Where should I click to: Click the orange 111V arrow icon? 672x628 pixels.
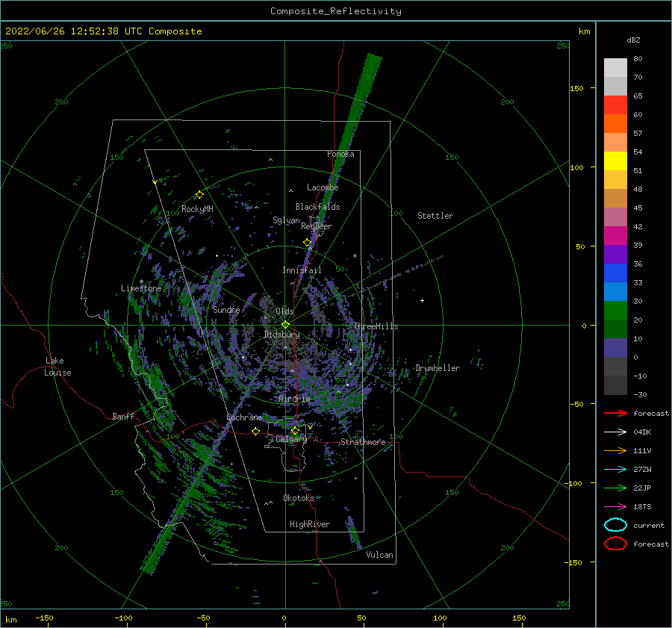tap(615, 450)
